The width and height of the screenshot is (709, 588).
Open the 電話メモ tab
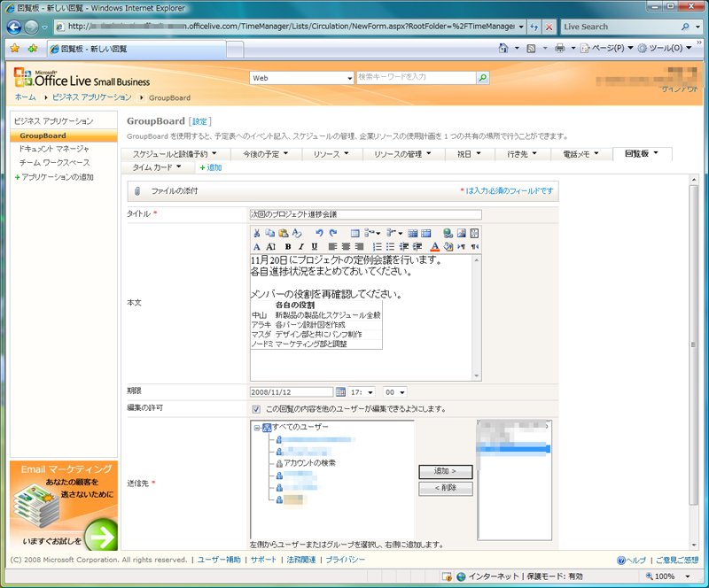[x=580, y=154]
